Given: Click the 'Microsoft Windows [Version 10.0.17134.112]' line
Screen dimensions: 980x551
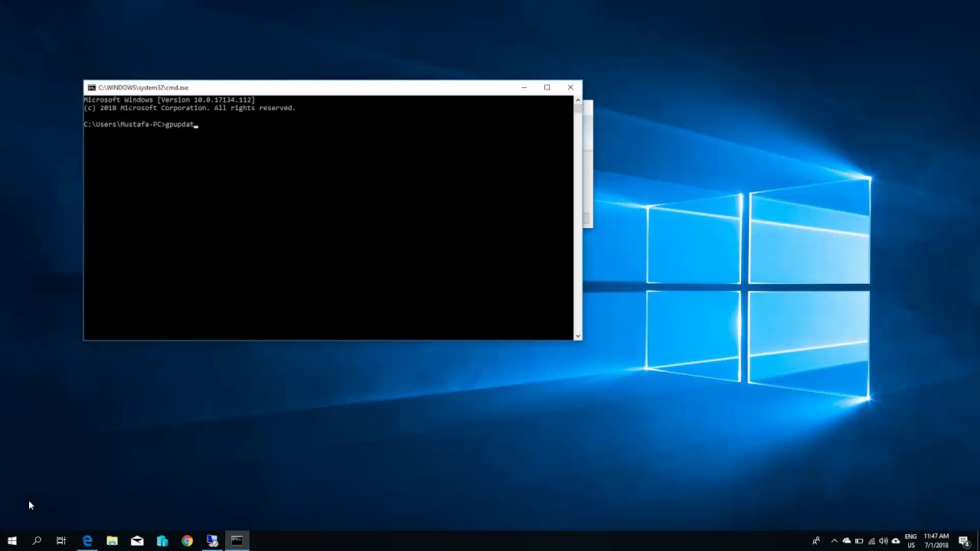Looking at the screenshot, I should [169, 100].
